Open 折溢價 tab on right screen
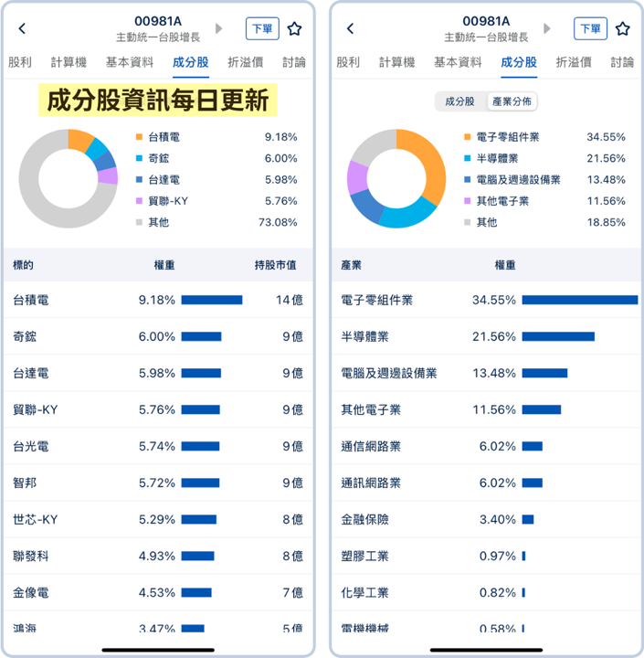Screen dimensions: 644x658 coord(574,62)
